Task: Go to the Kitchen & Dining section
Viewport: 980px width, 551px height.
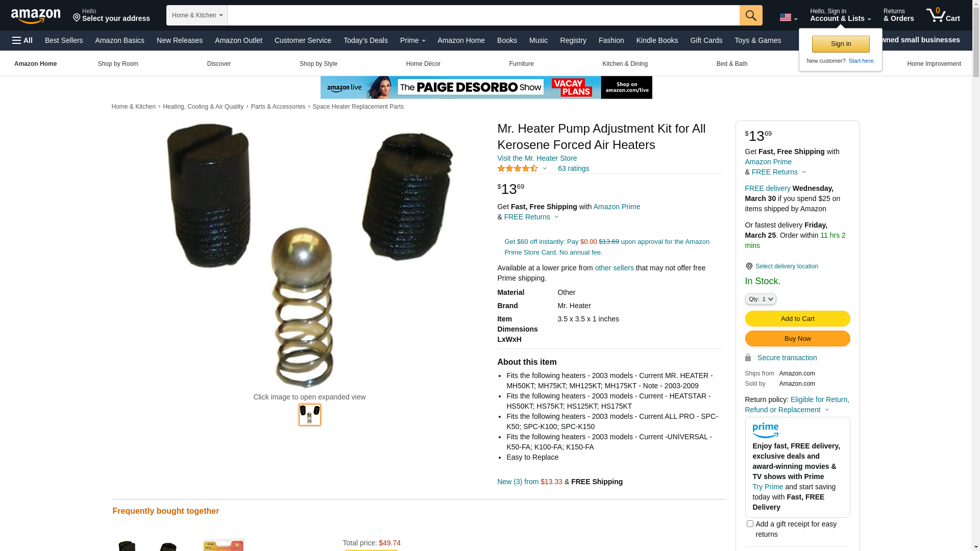Action: click(625, 64)
